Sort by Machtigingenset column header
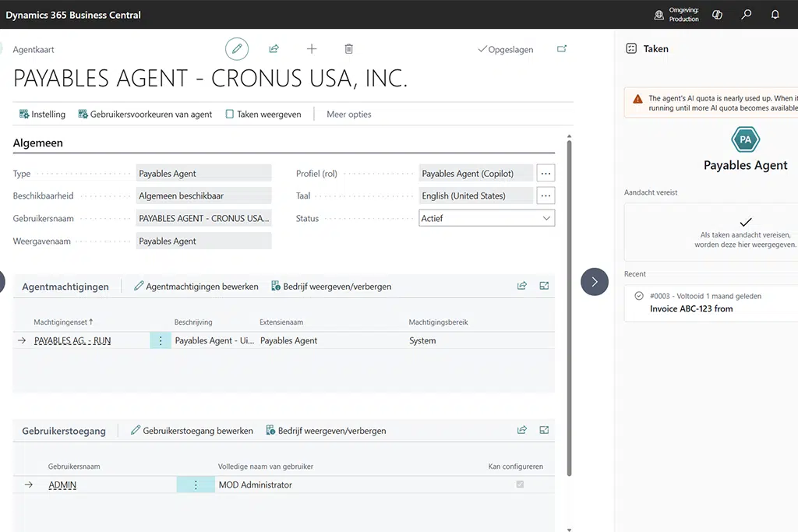 63,322
